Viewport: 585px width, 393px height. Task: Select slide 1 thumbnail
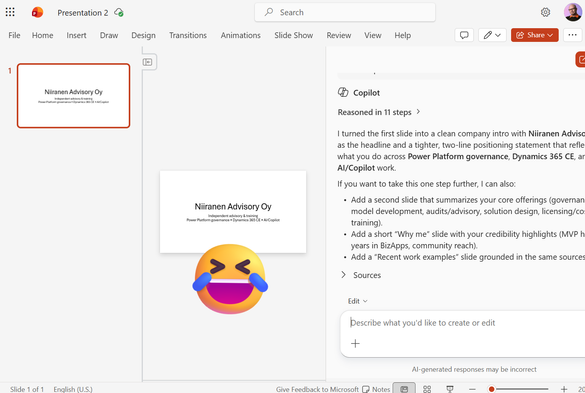(x=73, y=96)
